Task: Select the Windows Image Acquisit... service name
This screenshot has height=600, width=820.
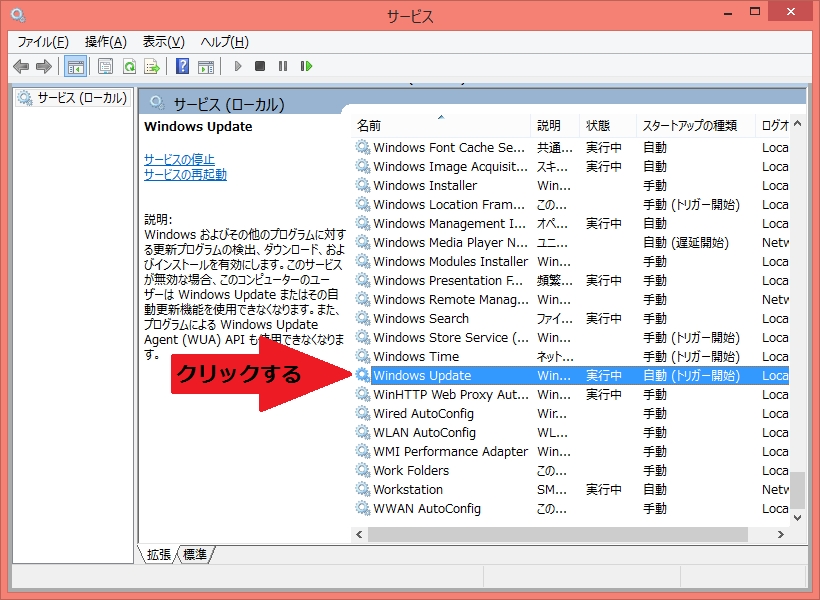Action: pyautogui.click(x=450, y=166)
